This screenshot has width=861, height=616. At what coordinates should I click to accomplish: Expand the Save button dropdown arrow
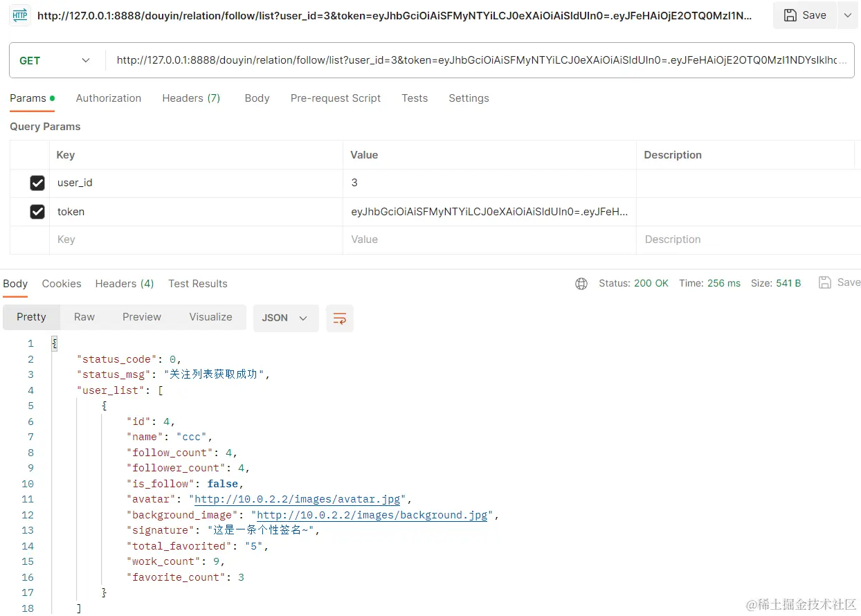(x=848, y=15)
